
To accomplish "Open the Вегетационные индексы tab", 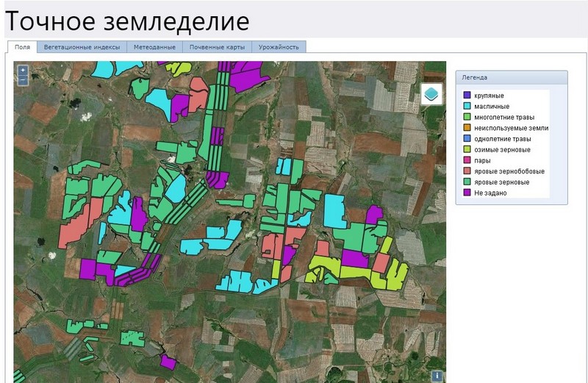I will pyautogui.click(x=81, y=47).
